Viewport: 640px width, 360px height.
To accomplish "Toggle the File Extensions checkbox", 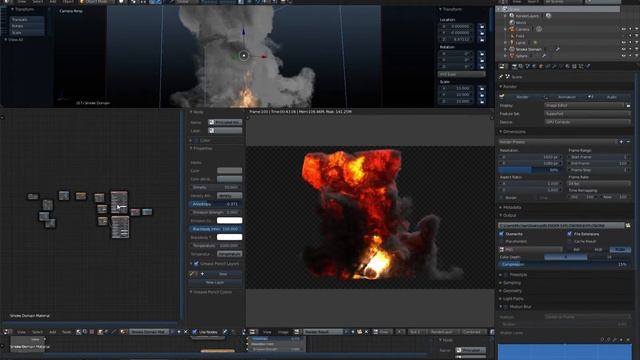I will point(569,234).
